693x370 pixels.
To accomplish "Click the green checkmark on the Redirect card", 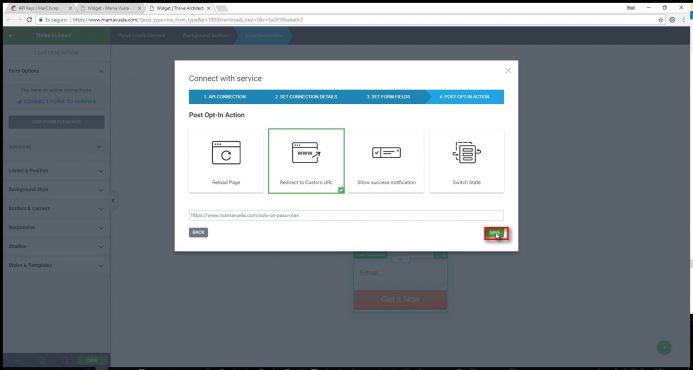I will coord(341,190).
